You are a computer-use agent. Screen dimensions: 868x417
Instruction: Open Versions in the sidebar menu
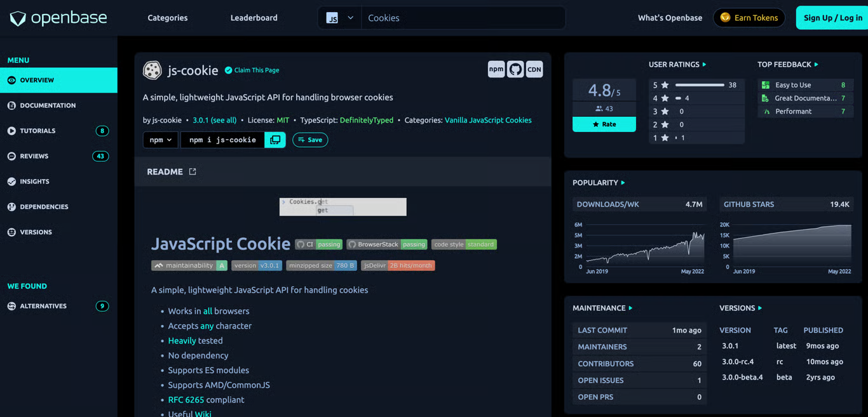58,232
